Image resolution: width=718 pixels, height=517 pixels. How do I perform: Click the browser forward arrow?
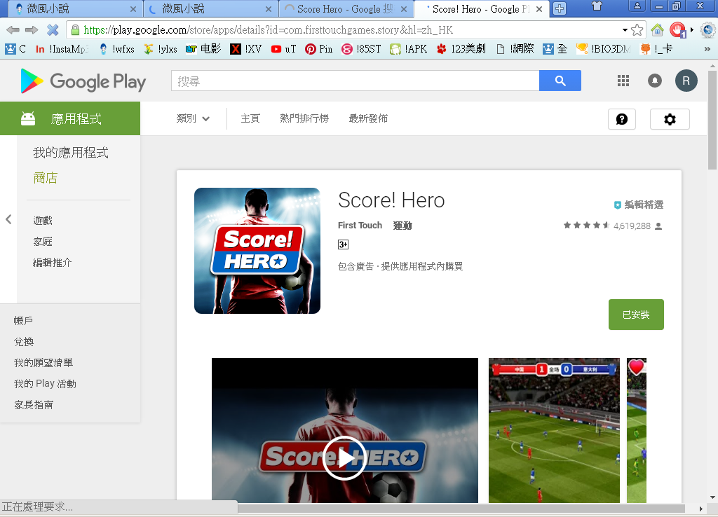(32, 30)
